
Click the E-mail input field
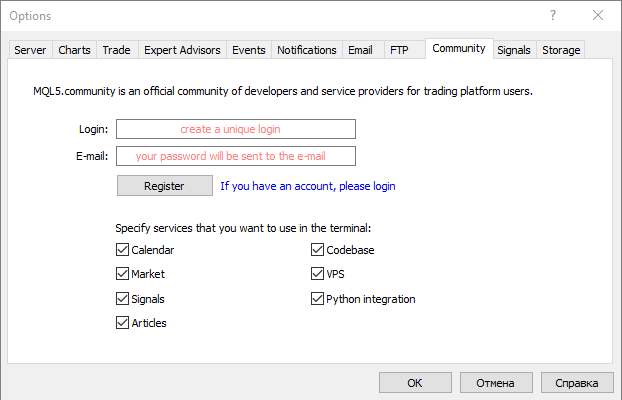coord(236,156)
